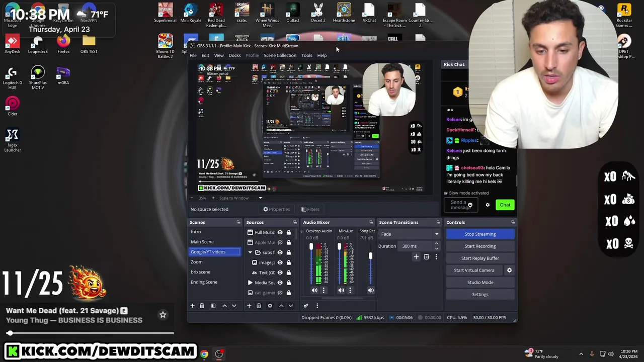Viewport: 644px width, 362px height.
Task: Open virtual camera settings gear
Action: pos(509,270)
